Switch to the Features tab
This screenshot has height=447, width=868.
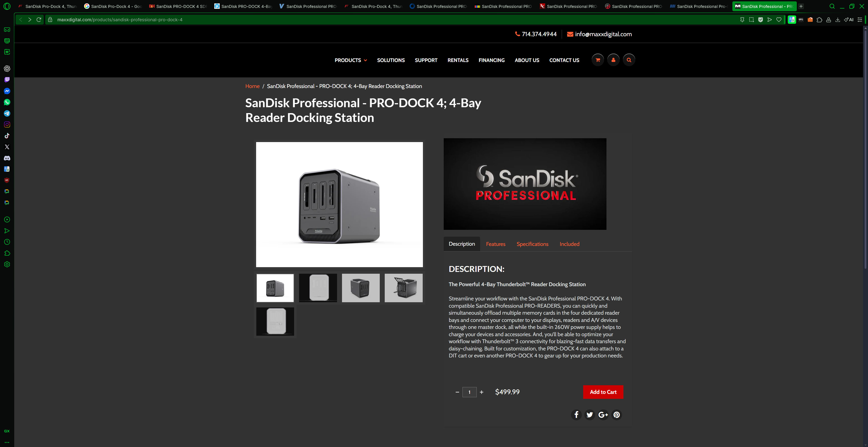click(x=496, y=244)
